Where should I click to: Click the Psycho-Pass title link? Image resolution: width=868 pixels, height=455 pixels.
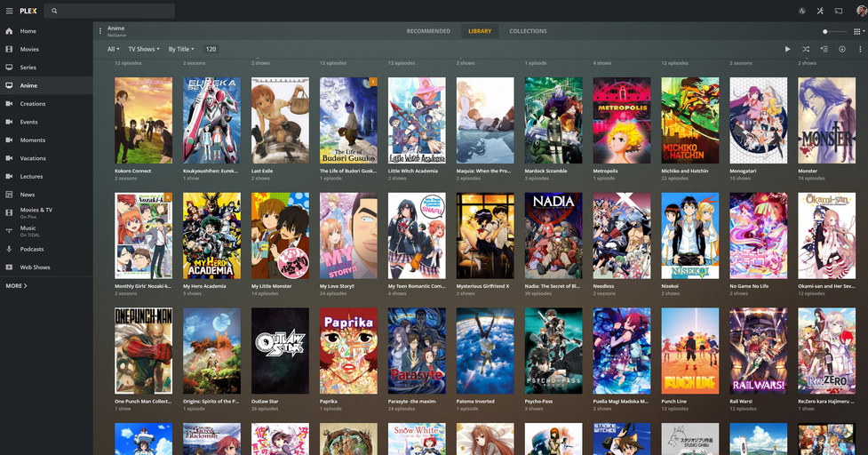538,402
